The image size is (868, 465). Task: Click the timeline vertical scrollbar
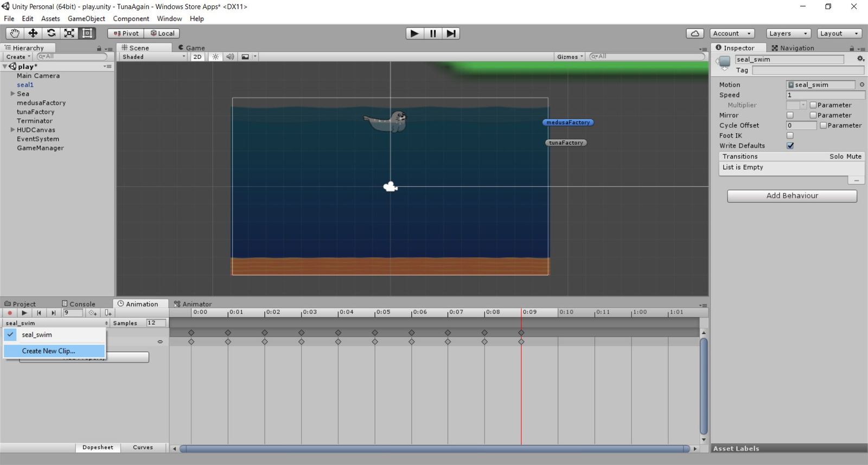click(x=704, y=386)
